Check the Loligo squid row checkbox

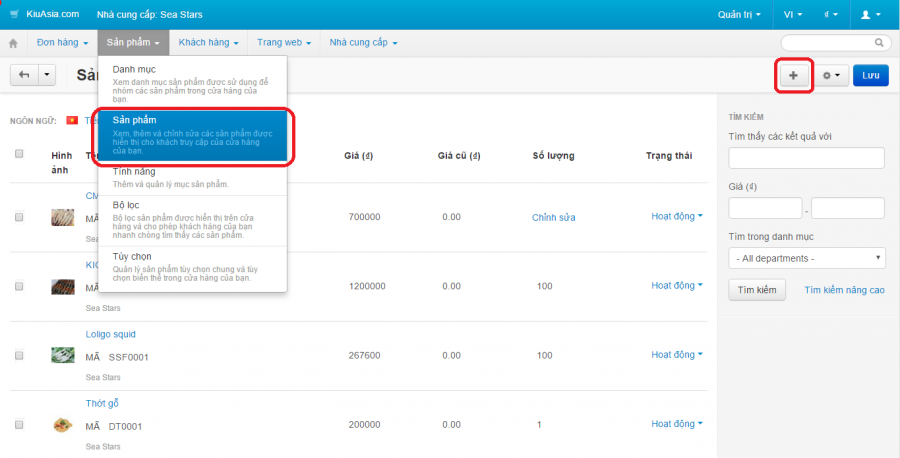click(x=19, y=356)
